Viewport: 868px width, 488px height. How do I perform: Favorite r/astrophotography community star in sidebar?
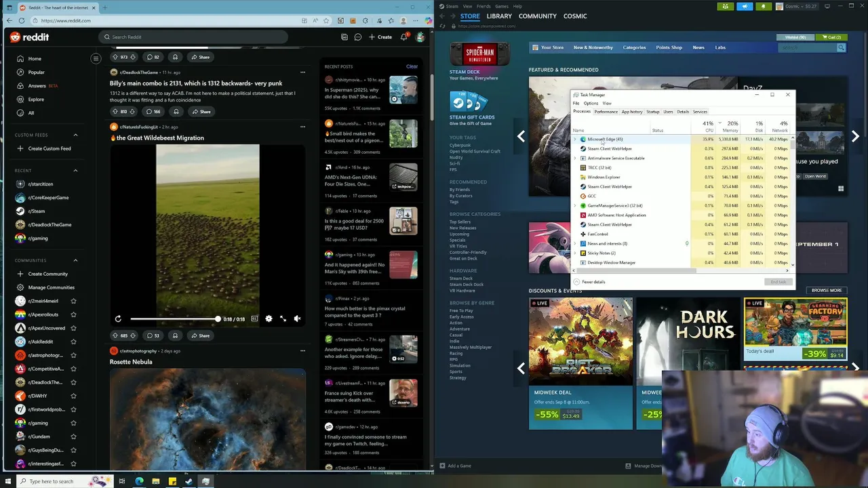pos(73,355)
